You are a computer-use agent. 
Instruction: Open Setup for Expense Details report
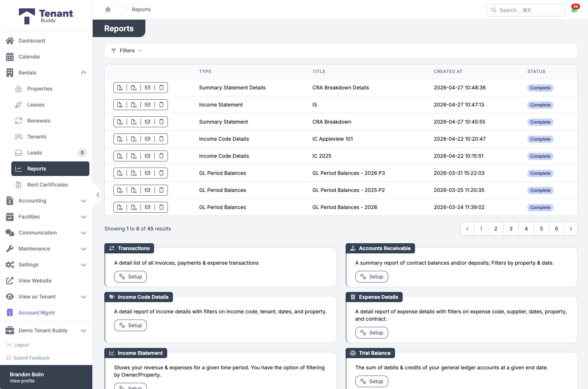(372, 333)
